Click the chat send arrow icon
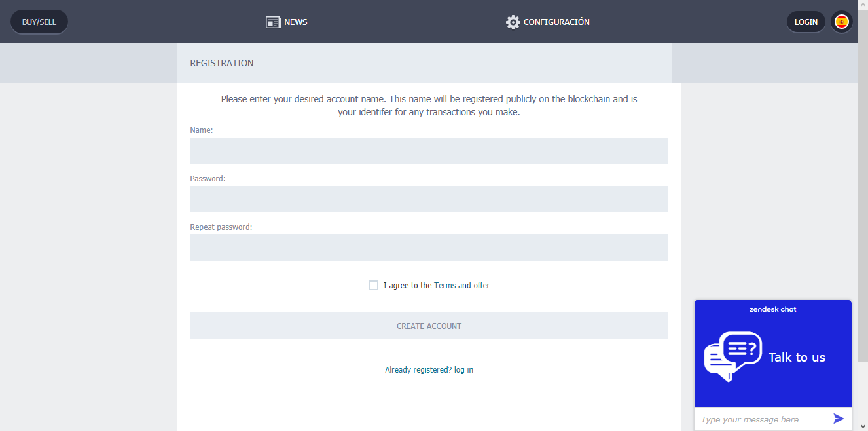This screenshot has width=868, height=431. click(839, 419)
